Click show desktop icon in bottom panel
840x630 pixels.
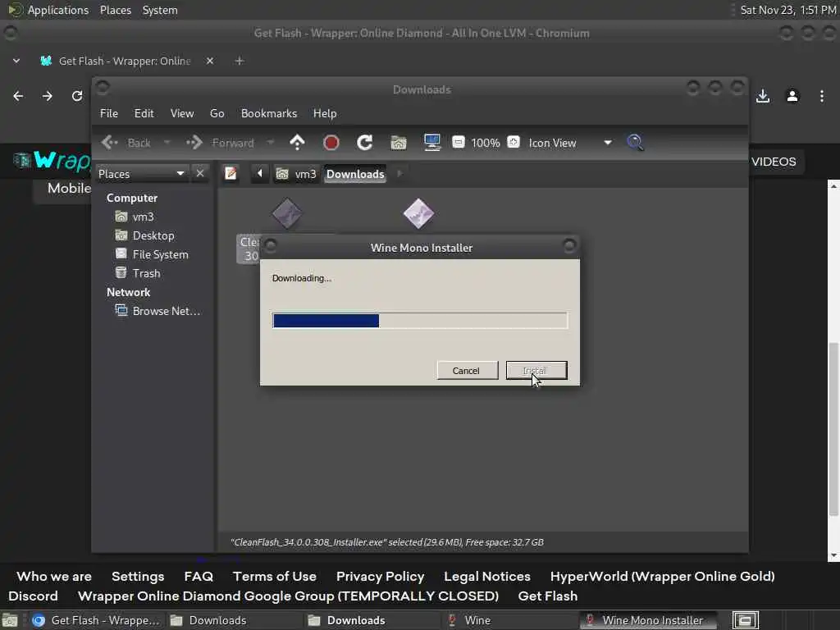point(10,620)
